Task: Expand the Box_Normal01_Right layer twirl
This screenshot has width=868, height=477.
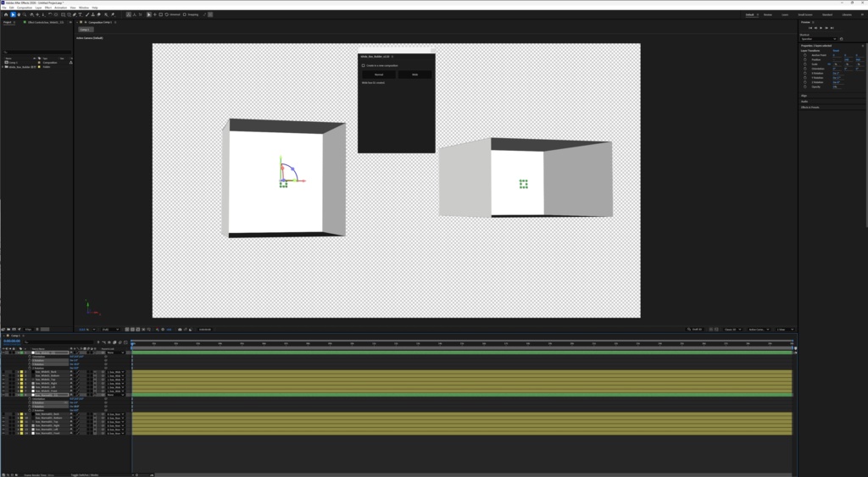Action: 19,425
